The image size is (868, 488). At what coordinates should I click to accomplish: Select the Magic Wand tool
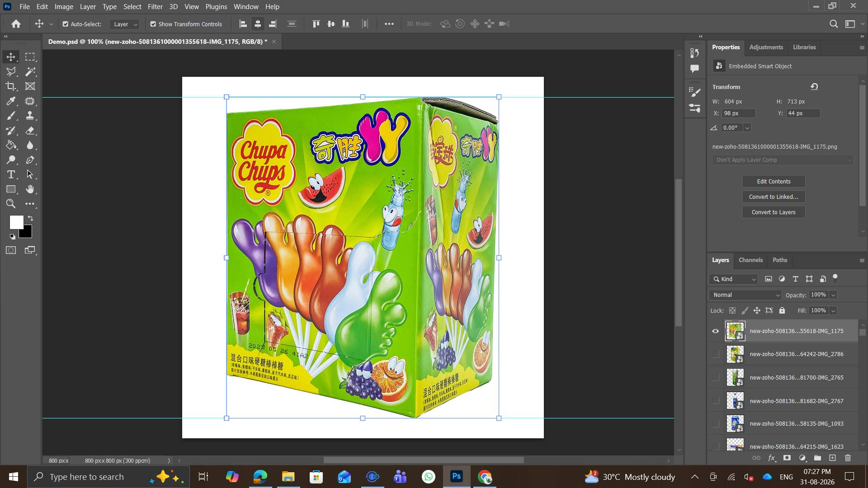30,71
